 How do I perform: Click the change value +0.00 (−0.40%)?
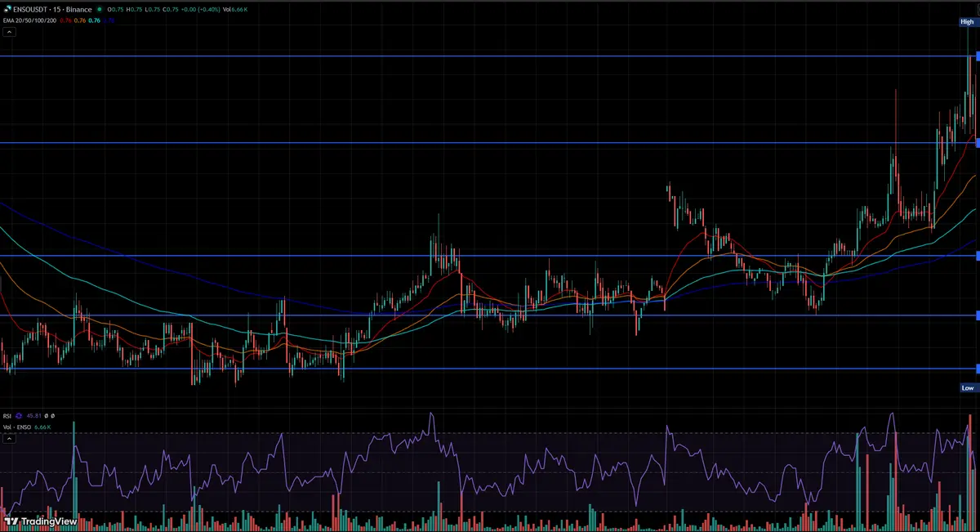200,9
